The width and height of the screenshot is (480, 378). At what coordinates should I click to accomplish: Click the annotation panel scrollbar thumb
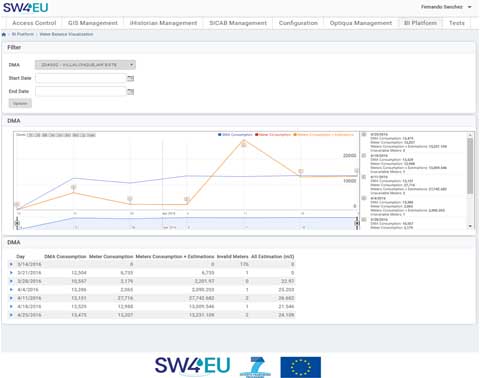point(470,166)
